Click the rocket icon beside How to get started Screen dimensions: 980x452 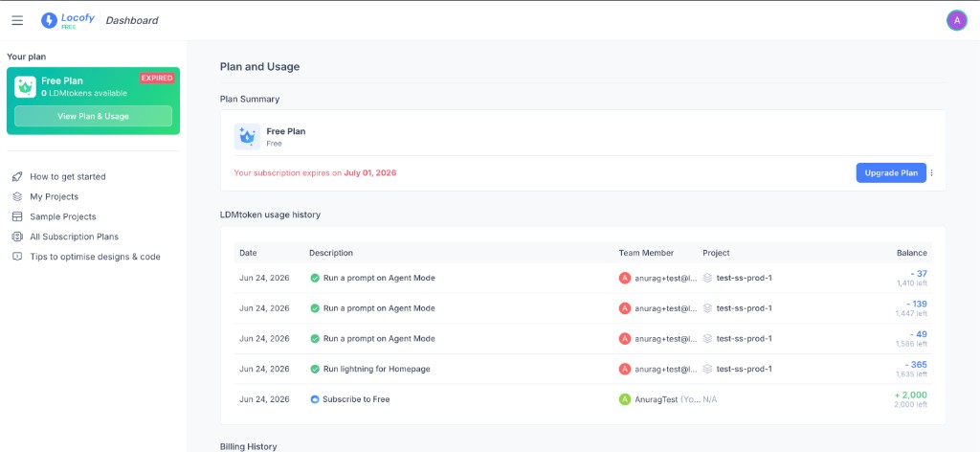(x=17, y=176)
